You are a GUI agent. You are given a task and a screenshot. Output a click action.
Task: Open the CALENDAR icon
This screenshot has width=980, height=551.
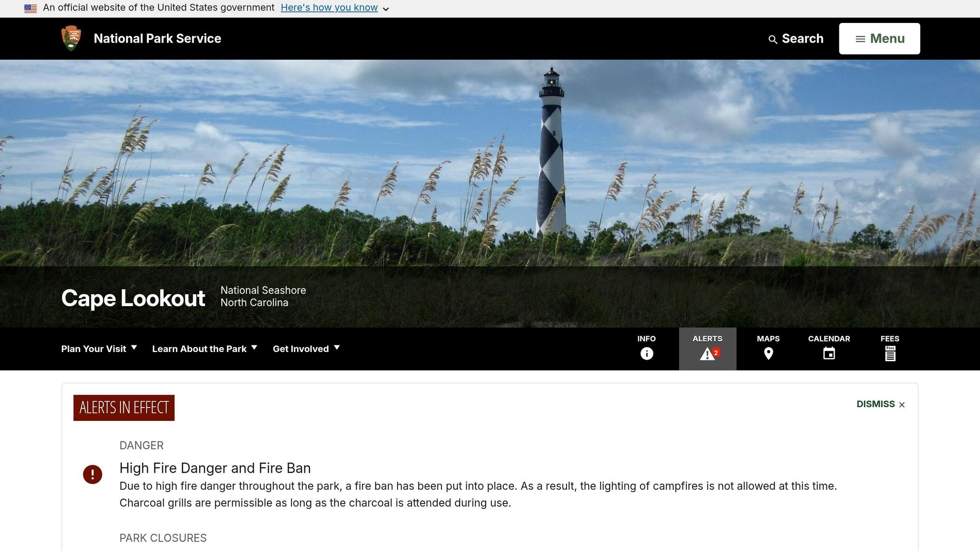coord(829,353)
